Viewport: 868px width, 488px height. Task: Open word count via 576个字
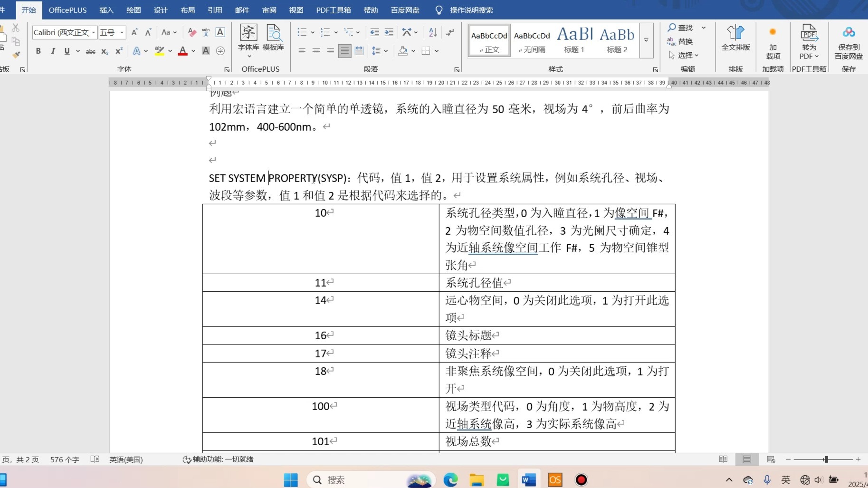(x=65, y=459)
